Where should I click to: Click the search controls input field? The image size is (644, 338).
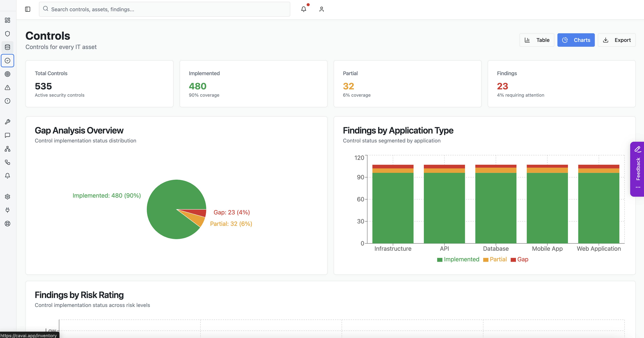coord(165,9)
